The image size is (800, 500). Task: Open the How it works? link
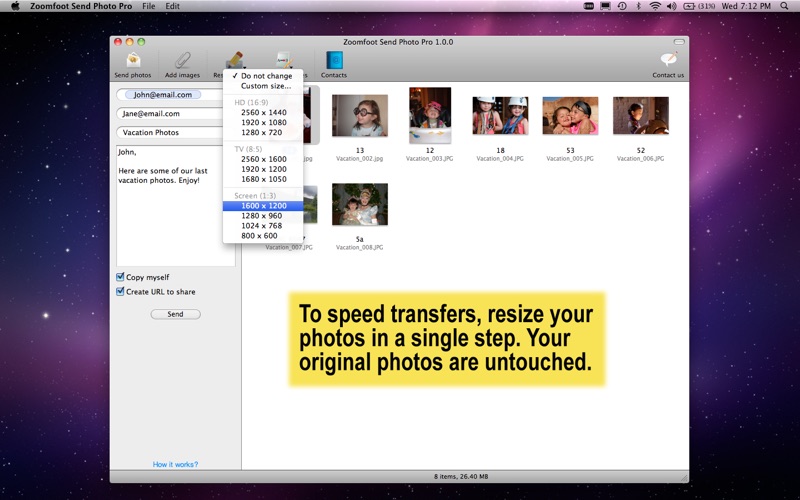pyautogui.click(x=176, y=464)
